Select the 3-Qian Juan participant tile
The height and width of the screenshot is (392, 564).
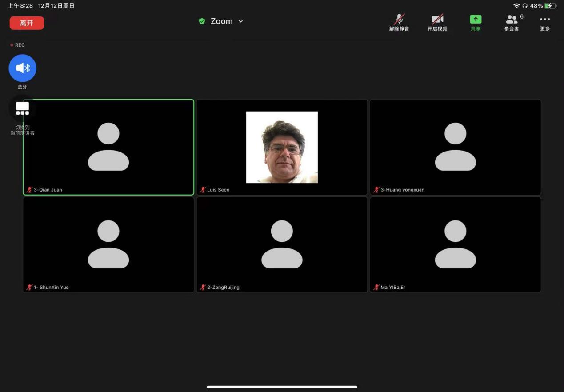(x=108, y=147)
